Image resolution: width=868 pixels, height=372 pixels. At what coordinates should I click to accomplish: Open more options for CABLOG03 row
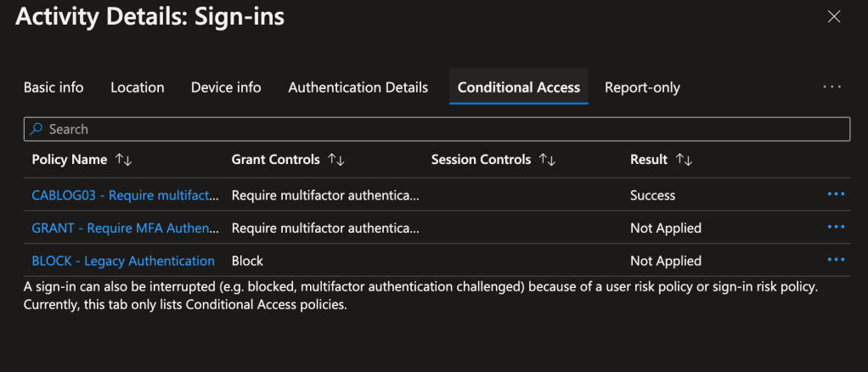[x=836, y=194]
